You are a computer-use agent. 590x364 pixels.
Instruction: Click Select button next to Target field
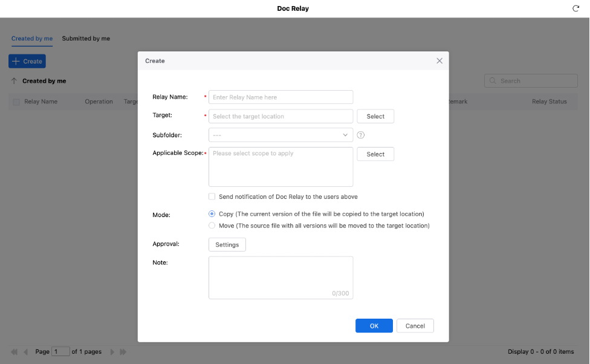[x=375, y=116]
